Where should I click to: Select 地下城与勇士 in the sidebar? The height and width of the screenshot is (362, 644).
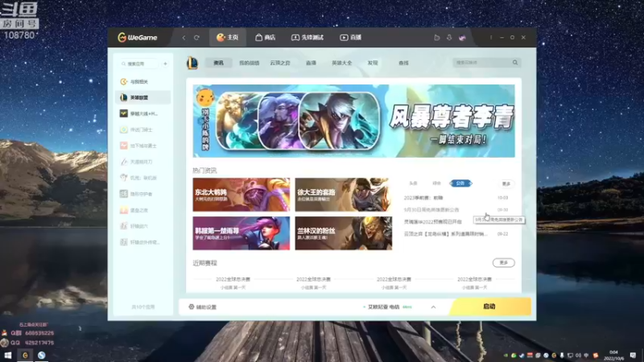(143, 146)
